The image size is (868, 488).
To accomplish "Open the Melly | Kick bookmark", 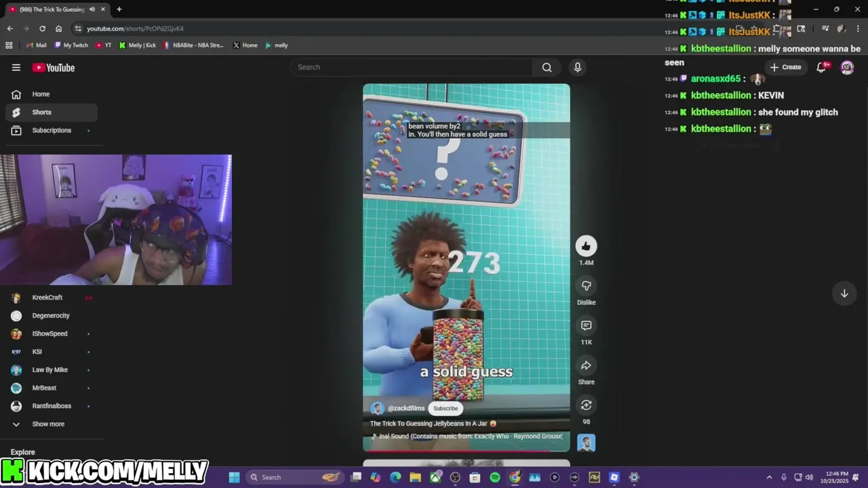I will tap(138, 45).
